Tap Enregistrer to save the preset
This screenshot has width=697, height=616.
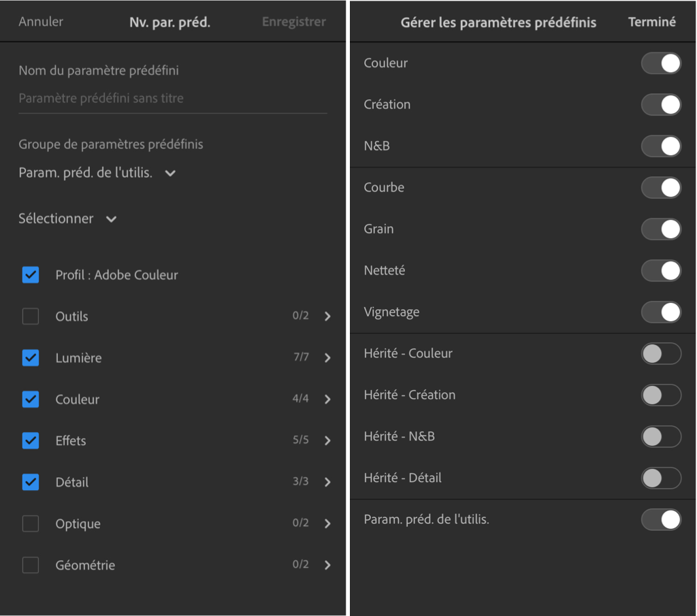pos(294,21)
